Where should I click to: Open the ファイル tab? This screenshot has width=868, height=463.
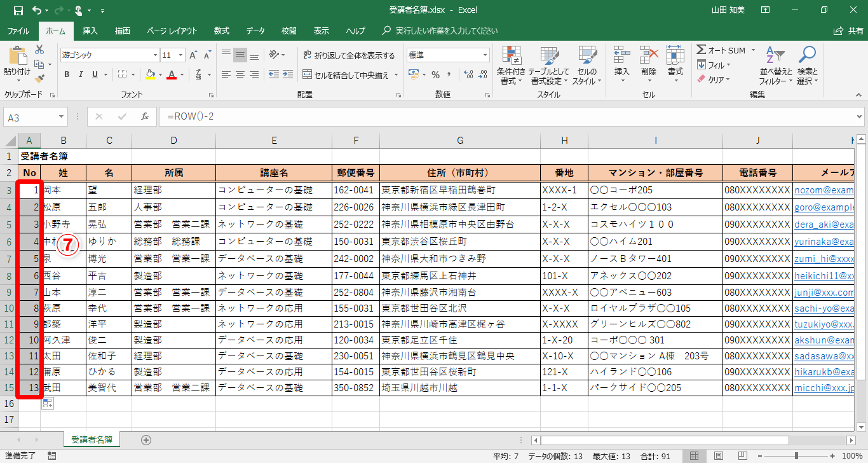18,31
